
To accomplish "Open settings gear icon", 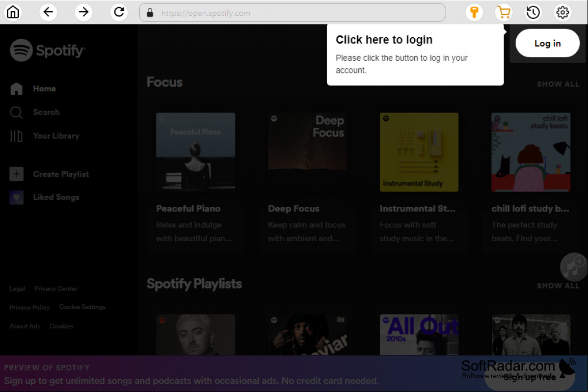I will pos(562,12).
